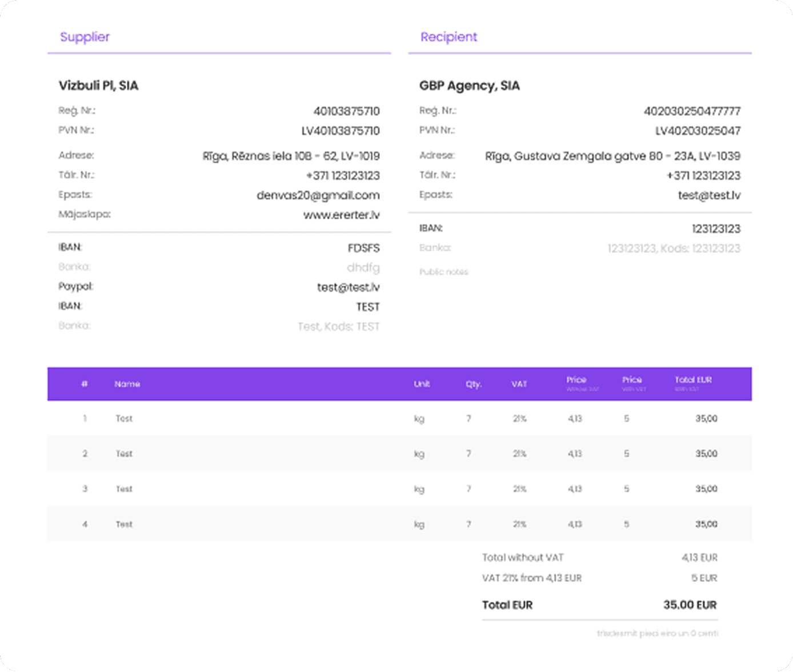
Task: Click the VAT column header
Action: click(519, 384)
